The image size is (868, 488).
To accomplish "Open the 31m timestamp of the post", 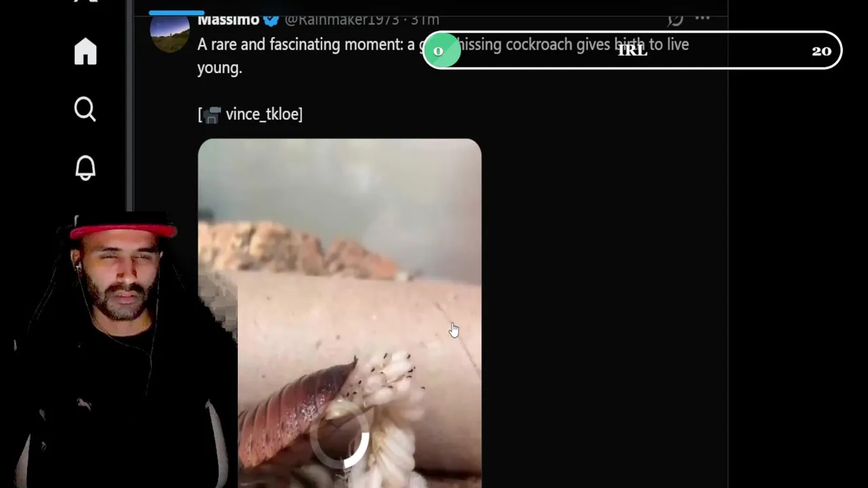I will (425, 20).
